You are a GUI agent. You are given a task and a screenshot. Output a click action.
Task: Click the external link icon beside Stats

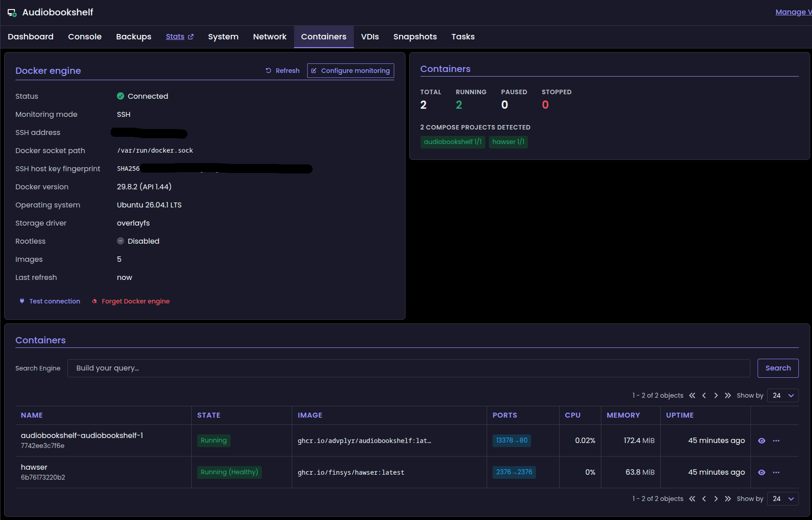tap(191, 37)
